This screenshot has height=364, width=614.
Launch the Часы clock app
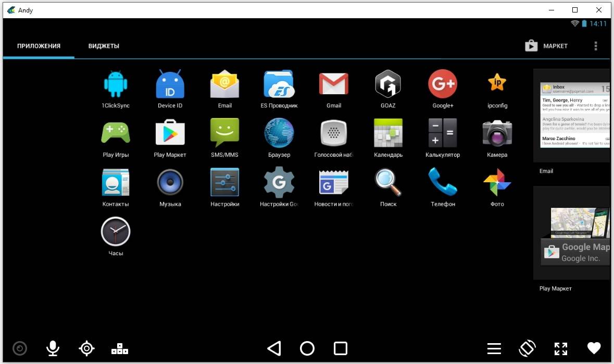coord(116,232)
